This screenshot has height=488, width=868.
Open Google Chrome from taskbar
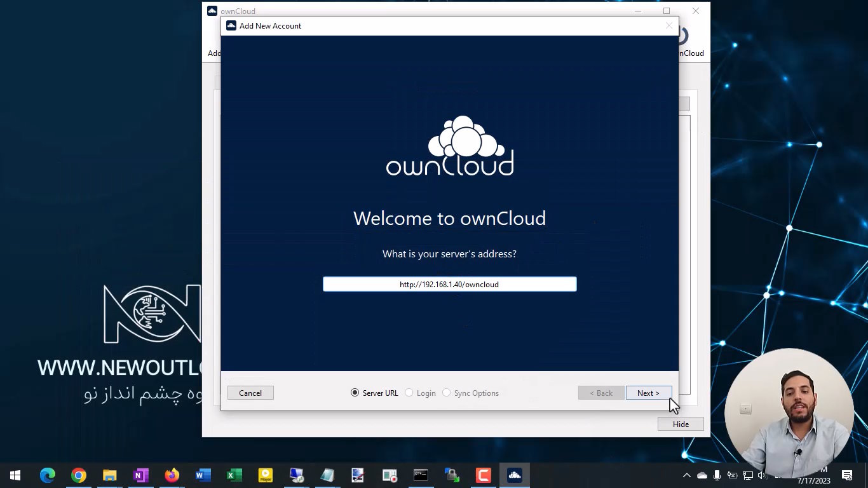79,475
